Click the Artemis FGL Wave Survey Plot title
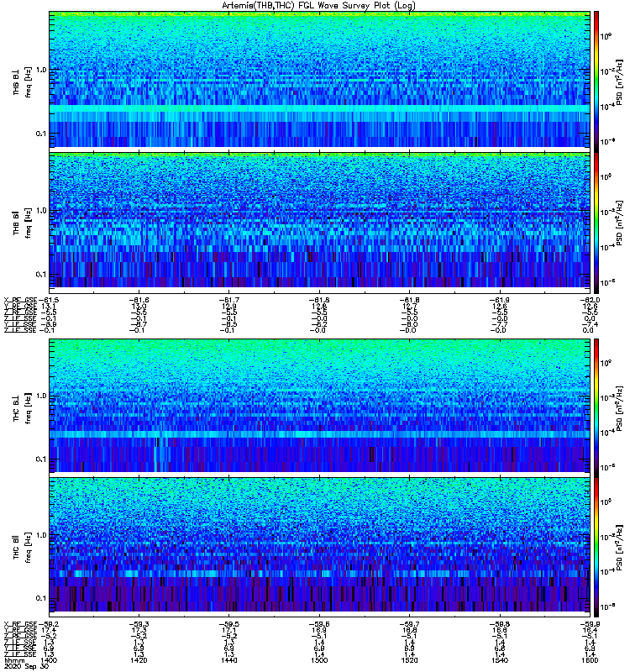Image resolution: width=630 pixels, height=672 pixels. tap(318, 5)
